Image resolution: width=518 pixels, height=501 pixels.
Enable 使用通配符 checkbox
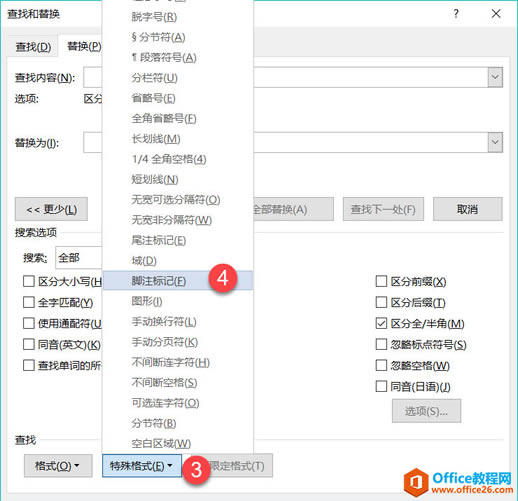(29, 323)
